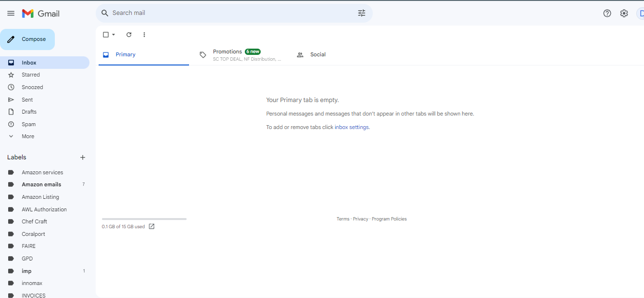Click the search magnifier icon
Image resolution: width=644 pixels, height=298 pixels.
(x=105, y=13)
